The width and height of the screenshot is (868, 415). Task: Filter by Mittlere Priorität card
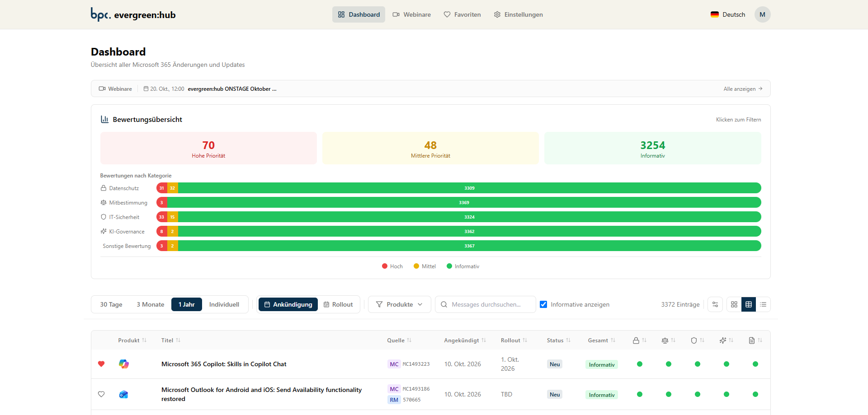430,148
